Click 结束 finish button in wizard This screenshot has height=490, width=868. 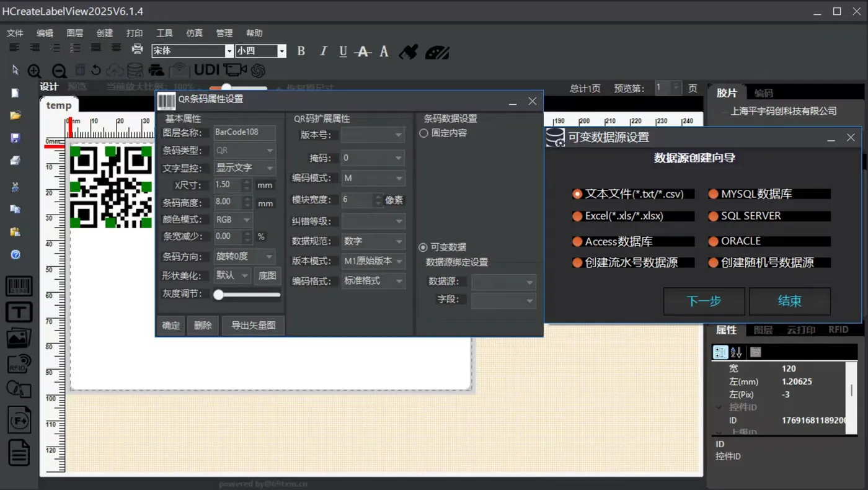pos(790,301)
